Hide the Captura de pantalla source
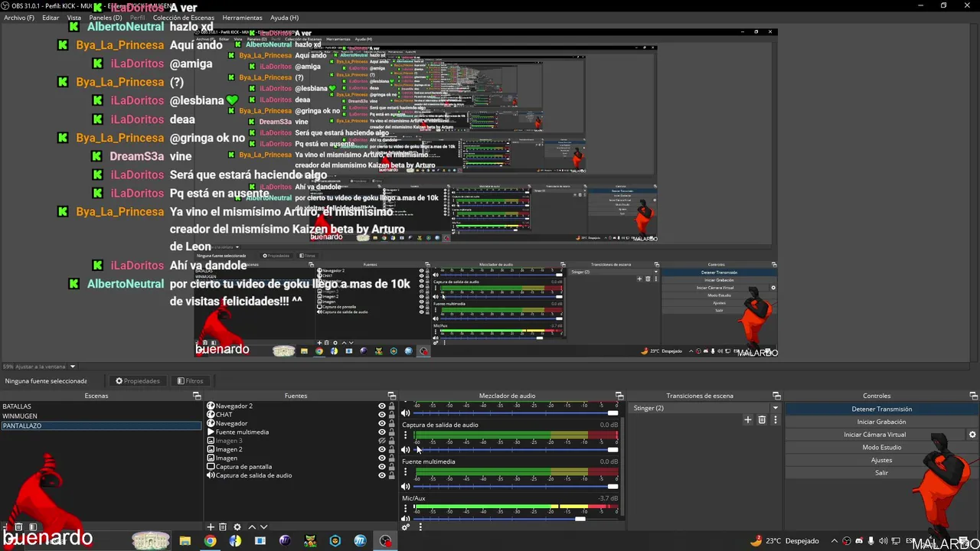This screenshot has height=551, width=980. (382, 467)
